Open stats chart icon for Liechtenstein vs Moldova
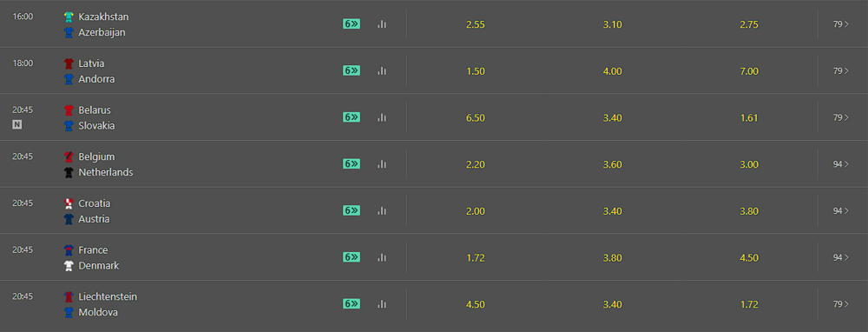Viewport: 868px width, 332px height. point(381,303)
